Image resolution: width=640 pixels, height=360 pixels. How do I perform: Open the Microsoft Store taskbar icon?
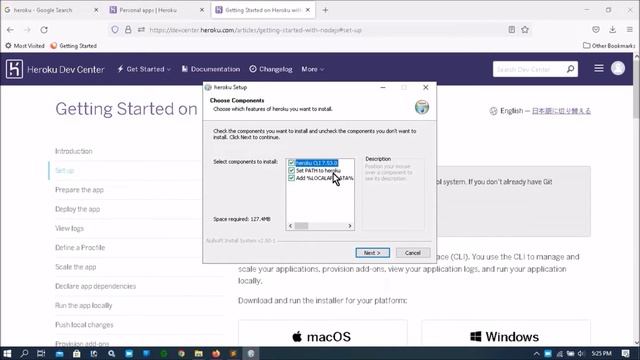click(76, 353)
